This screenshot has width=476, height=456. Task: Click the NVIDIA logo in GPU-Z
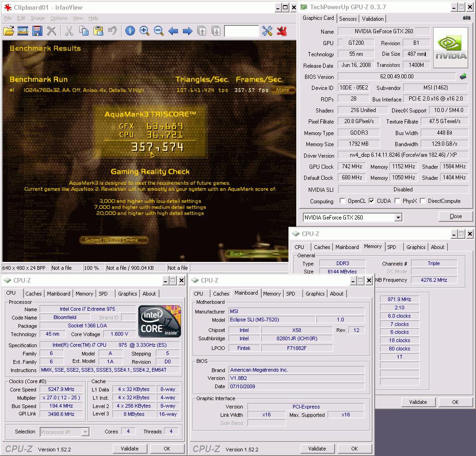[451, 47]
